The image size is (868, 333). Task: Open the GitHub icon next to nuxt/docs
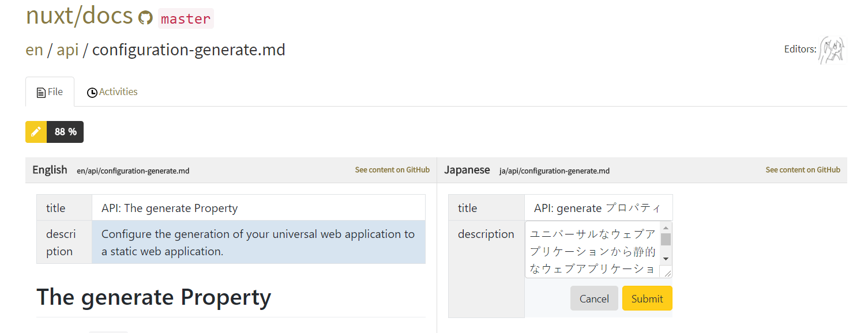point(145,18)
